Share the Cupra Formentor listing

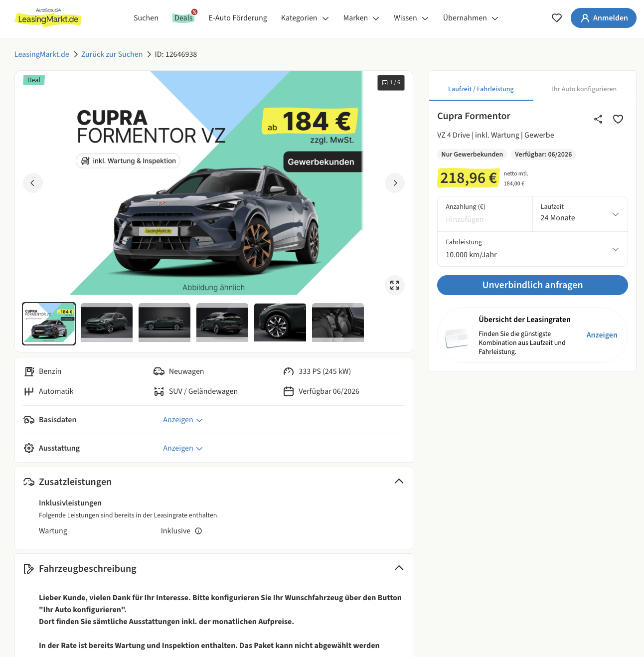(598, 119)
